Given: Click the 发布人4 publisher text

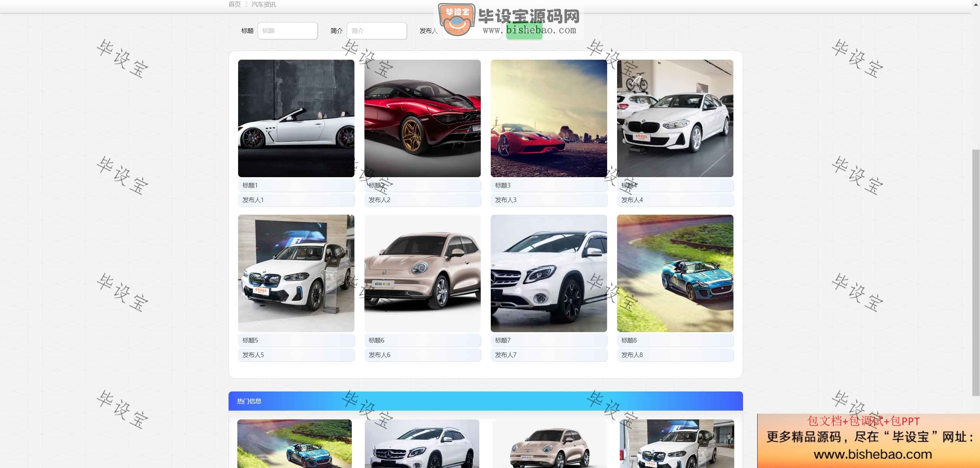Looking at the screenshot, I should point(632,200).
